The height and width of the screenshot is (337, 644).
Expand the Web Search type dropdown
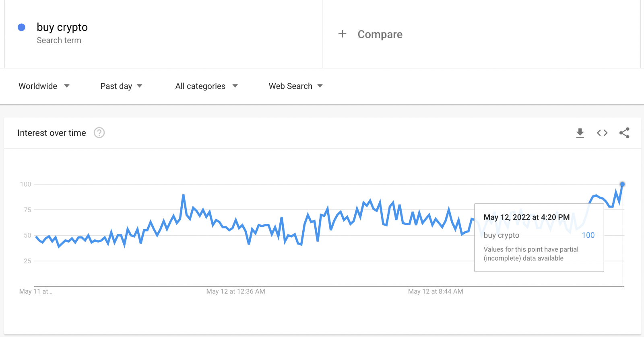coord(296,86)
